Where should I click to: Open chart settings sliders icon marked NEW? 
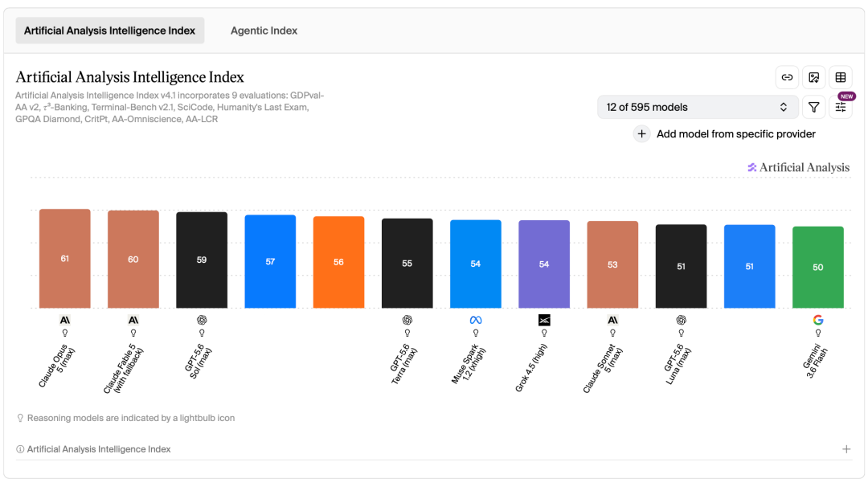tap(841, 108)
